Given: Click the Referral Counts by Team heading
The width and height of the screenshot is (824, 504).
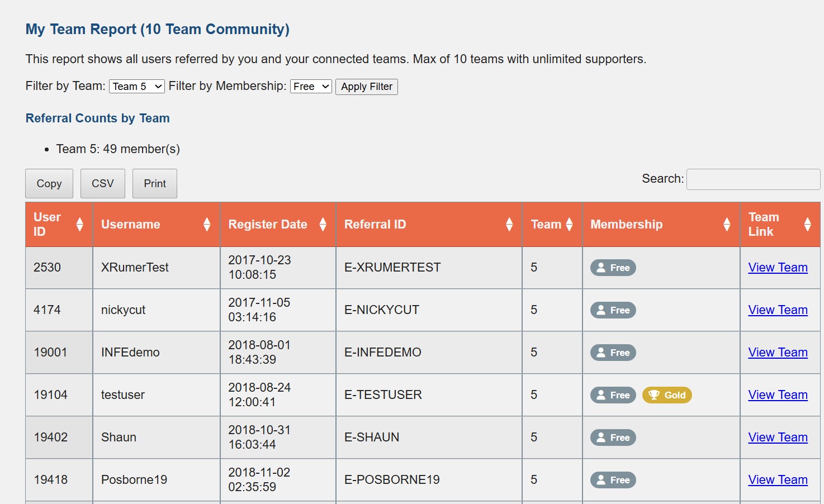Looking at the screenshot, I should (98, 118).
